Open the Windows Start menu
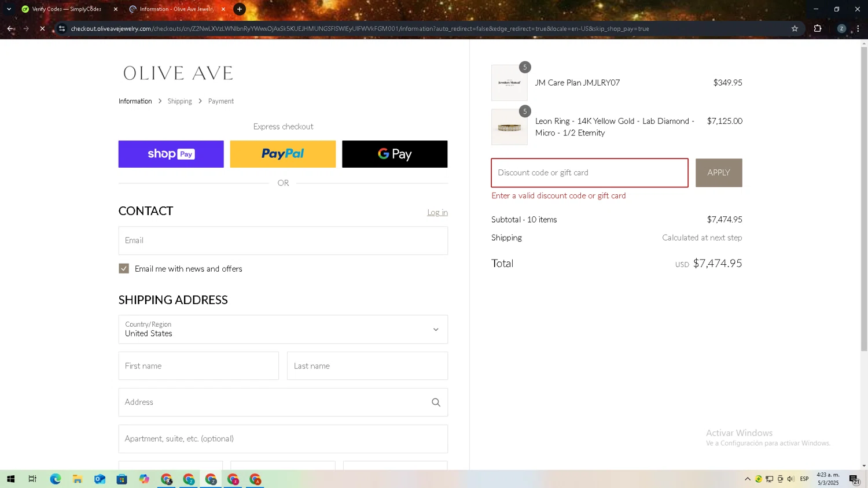 pos(10,479)
